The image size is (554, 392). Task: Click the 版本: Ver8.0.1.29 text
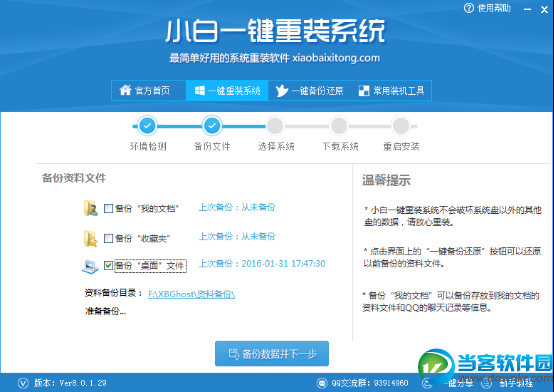[70, 383]
